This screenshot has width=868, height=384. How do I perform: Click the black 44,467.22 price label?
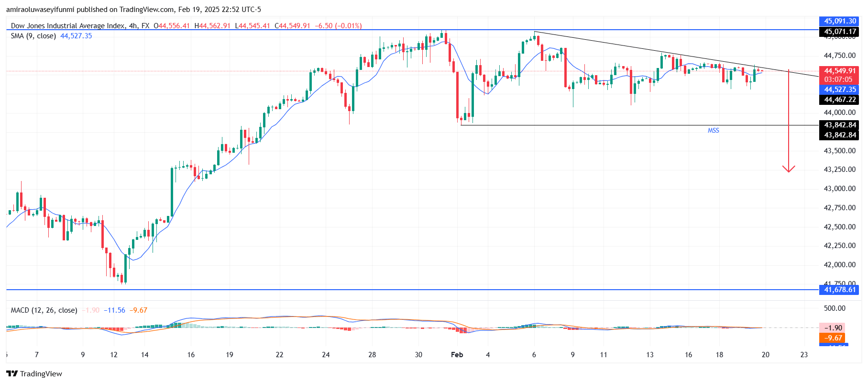(840, 100)
